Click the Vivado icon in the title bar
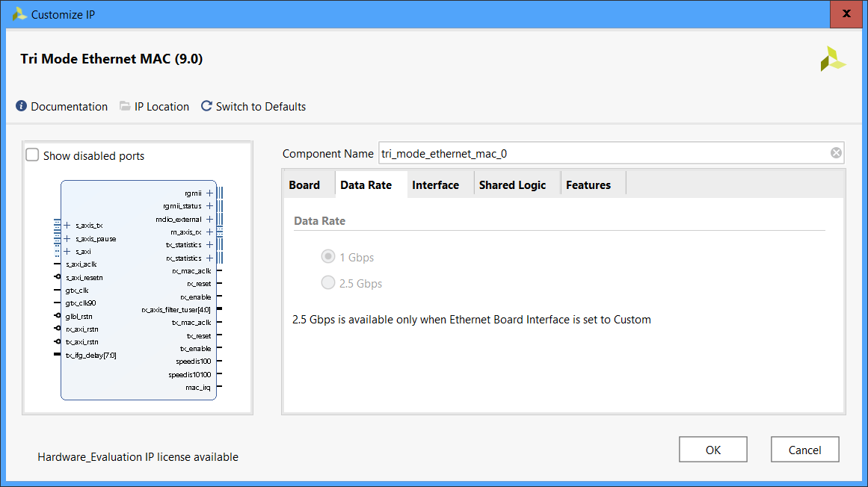 pos(19,14)
